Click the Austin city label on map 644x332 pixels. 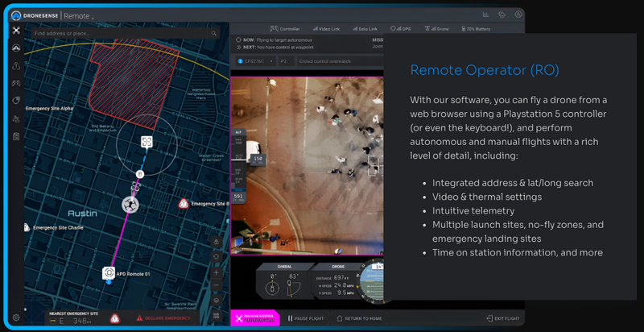[83, 214]
